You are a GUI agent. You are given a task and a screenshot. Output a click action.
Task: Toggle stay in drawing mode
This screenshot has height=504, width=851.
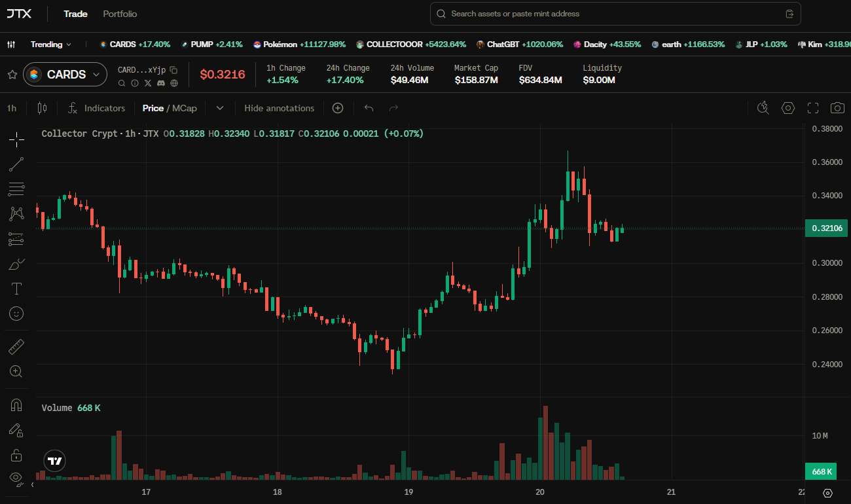tap(16, 430)
